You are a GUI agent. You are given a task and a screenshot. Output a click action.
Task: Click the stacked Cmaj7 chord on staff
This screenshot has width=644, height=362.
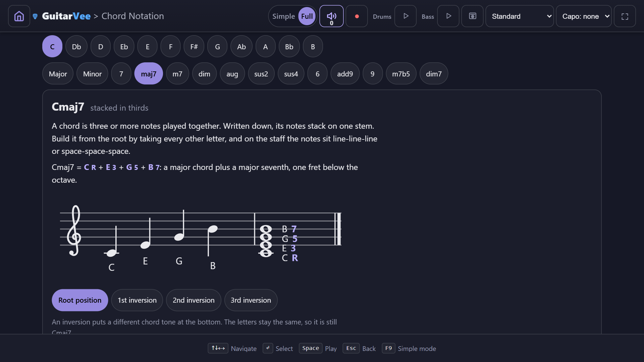click(266, 241)
